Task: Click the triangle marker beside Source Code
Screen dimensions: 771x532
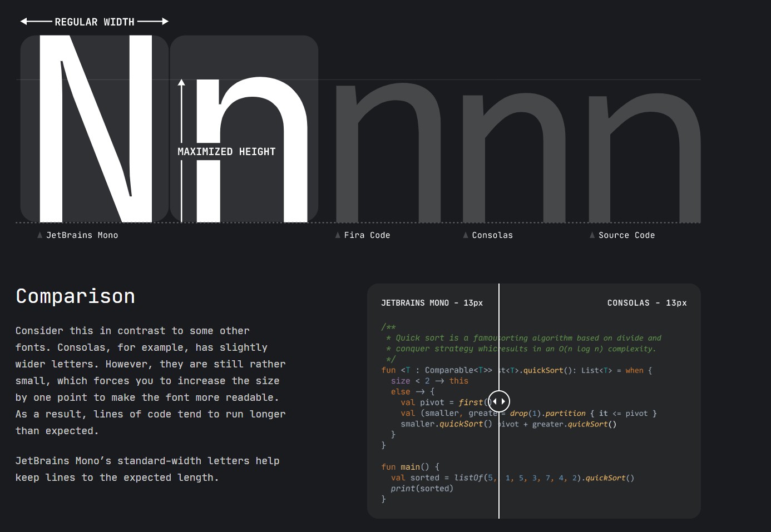Action: [x=592, y=235]
